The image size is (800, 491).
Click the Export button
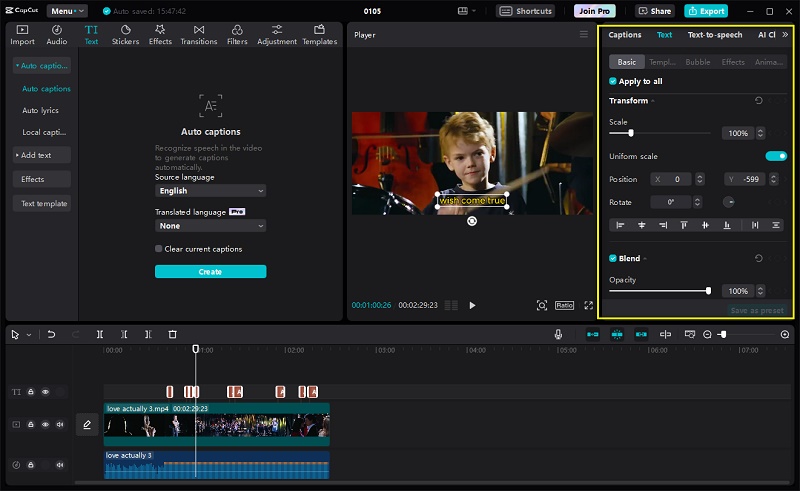(x=706, y=11)
